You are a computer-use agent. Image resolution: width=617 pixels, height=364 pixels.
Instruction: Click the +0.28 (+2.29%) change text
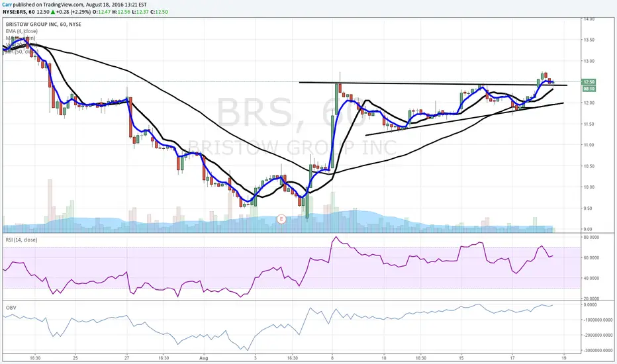(x=74, y=12)
